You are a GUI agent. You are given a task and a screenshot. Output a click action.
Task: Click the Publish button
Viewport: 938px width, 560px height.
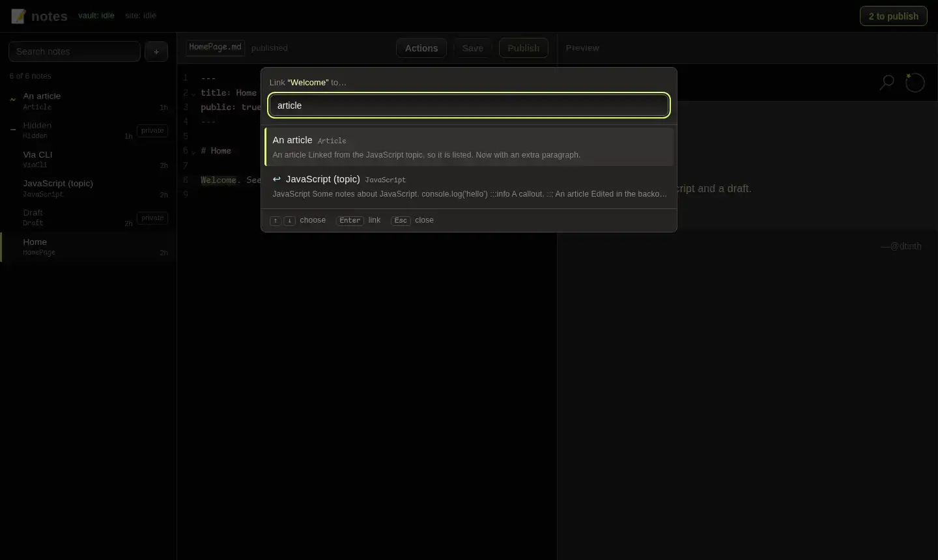pos(524,48)
